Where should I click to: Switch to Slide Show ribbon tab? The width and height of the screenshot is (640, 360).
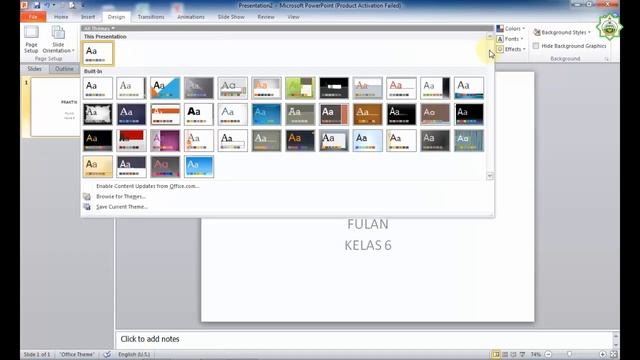click(x=231, y=17)
